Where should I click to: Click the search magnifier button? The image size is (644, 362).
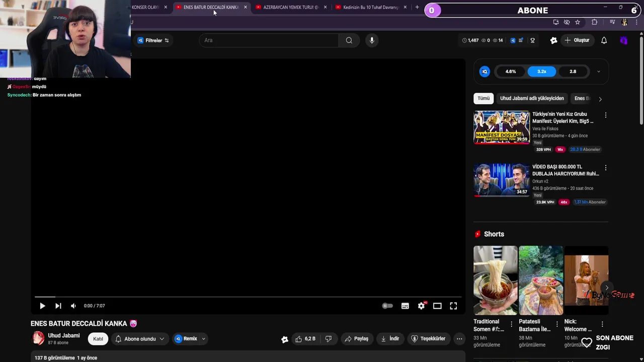349,40
